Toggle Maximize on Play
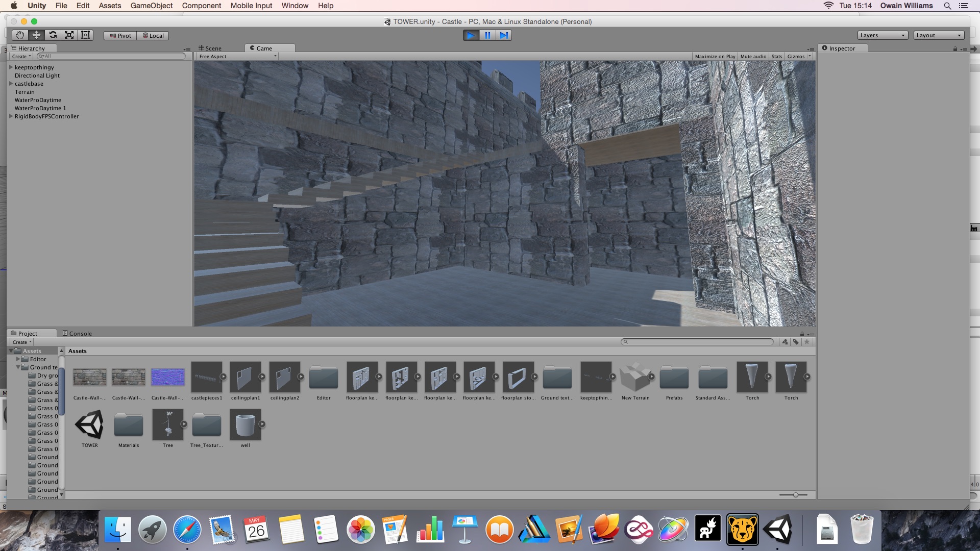The height and width of the screenshot is (551, 980). point(715,57)
